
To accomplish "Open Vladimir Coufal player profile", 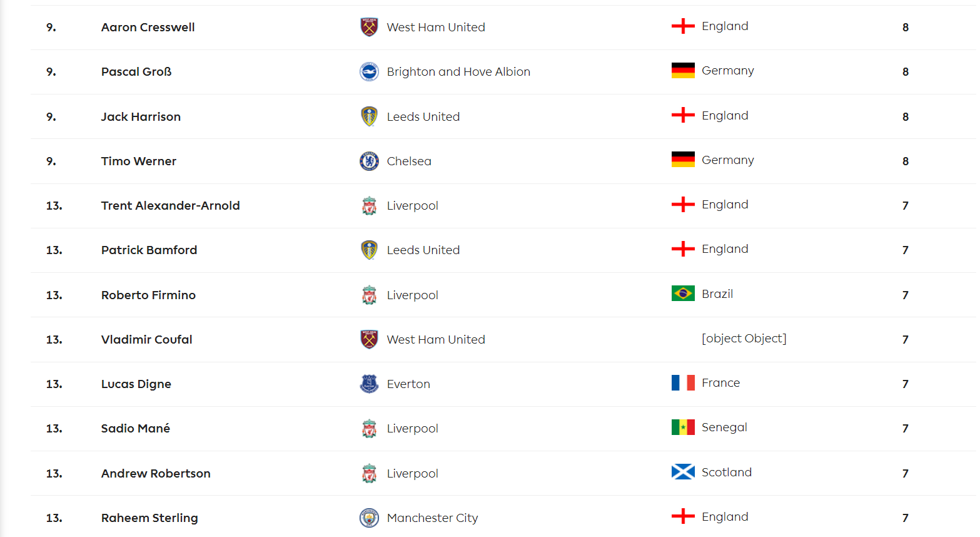I will (146, 339).
